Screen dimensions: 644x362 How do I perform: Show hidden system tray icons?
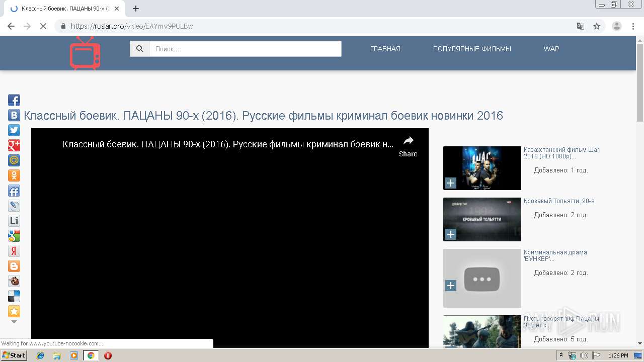click(x=561, y=355)
